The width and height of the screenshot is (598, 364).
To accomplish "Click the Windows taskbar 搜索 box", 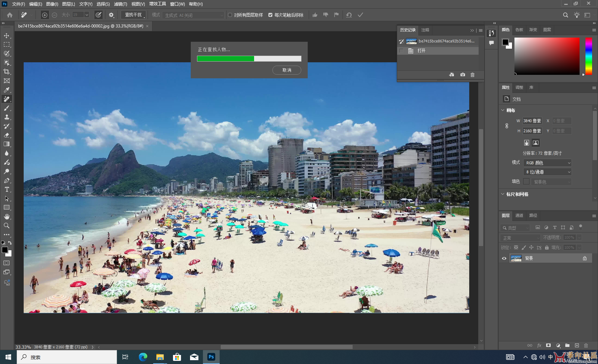I will pos(67,357).
